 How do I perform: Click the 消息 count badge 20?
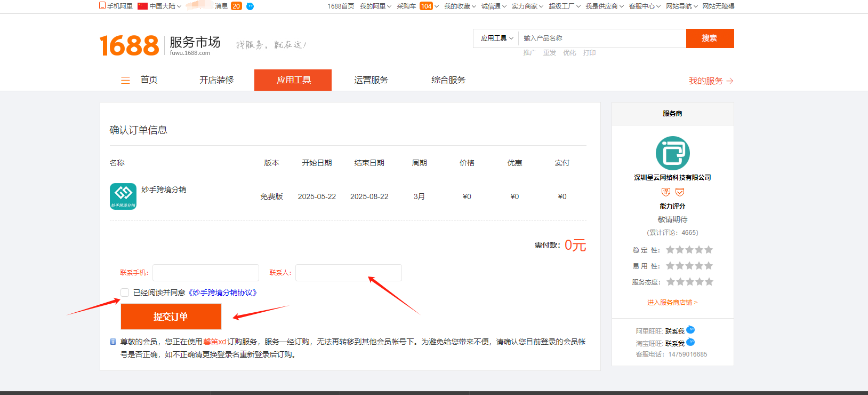click(236, 6)
